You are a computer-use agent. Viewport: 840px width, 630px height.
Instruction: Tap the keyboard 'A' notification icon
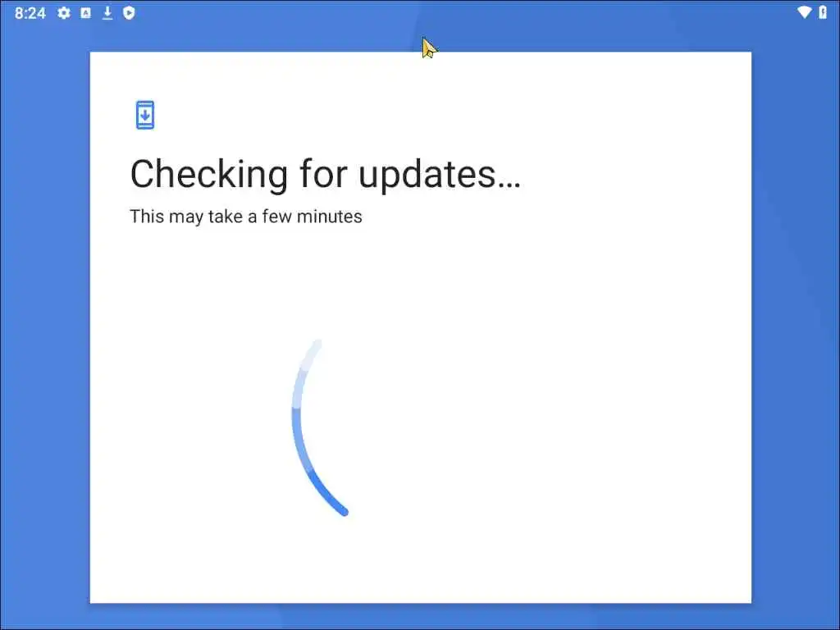tap(85, 13)
